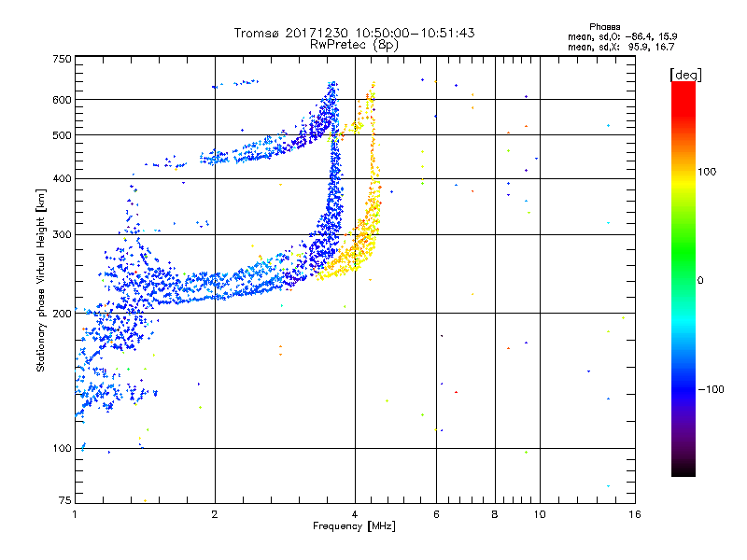Click the colorbar tick label '0'
Viewport: 747px width, 560px height.
coord(700,280)
